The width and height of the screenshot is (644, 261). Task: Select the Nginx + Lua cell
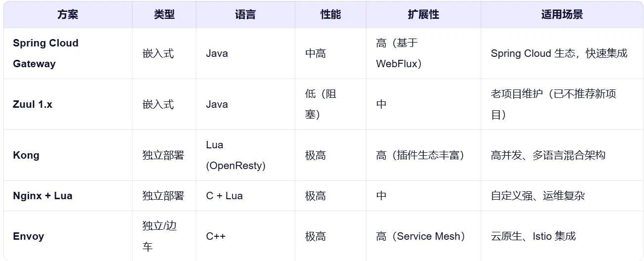tap(43, 196)
